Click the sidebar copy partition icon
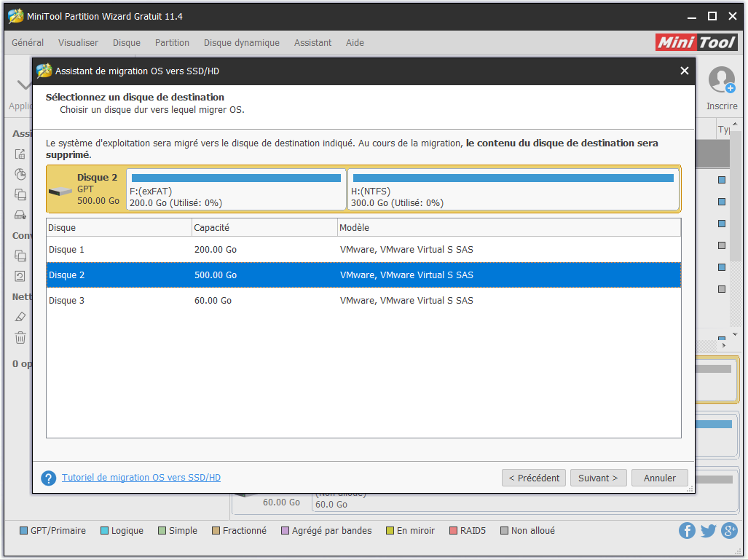This screenshot has width=748, height=560. [x=20, y=194]
